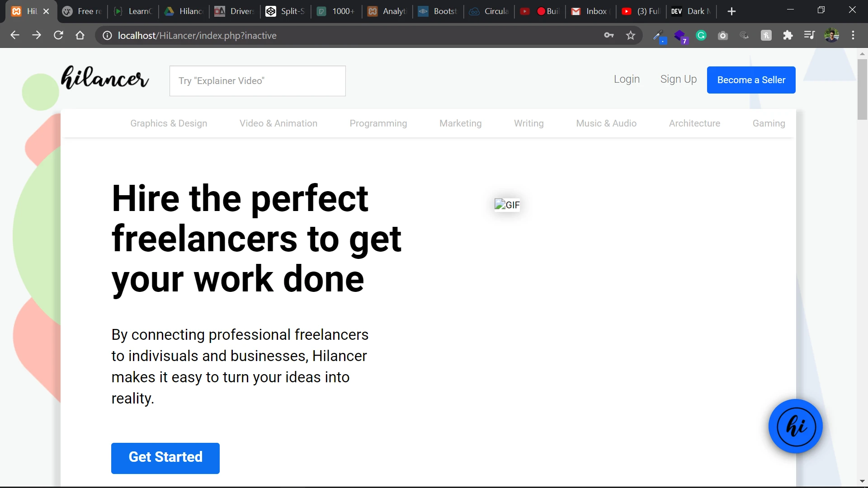Open the Programming category
This screenshot has height=488, width=868.
(378, 123)
